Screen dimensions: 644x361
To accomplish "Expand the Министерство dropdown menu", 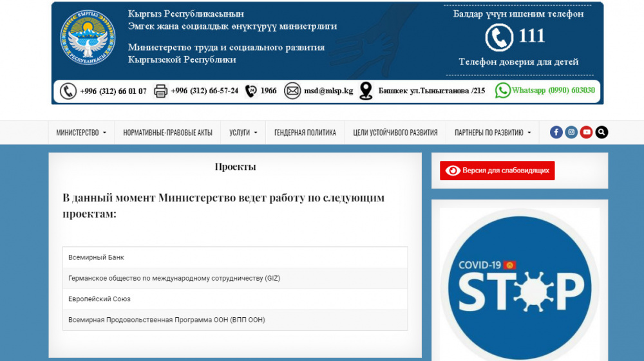I will click(x=81, y=133).
